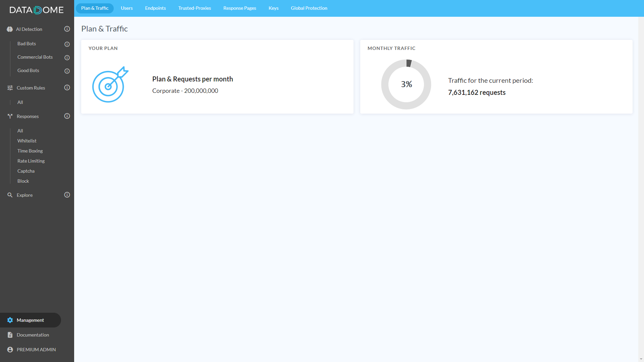This screenshot has height=362, width=644.
Task: Click the info icon next to Bad Bots
Action: [67, 44]
